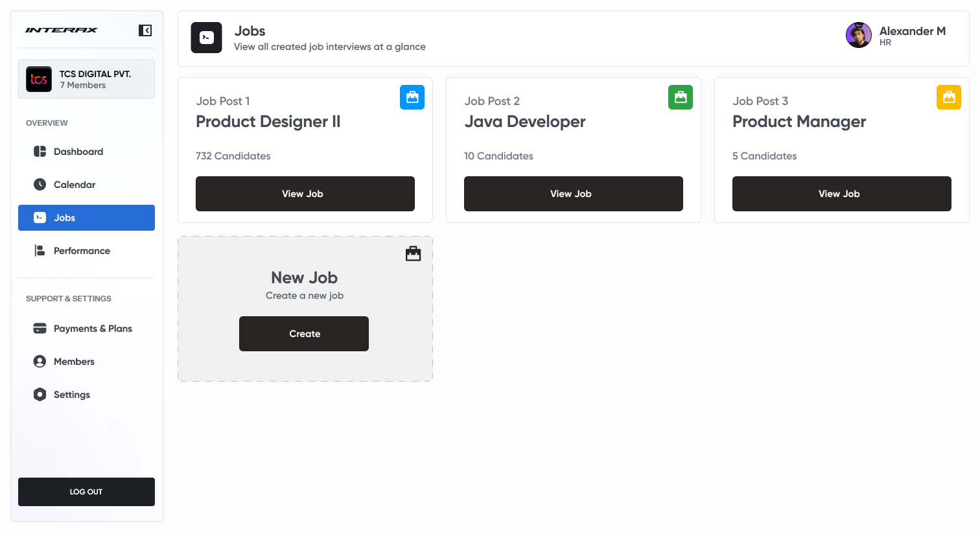Open Alexander M's profile avatar
The width and height of the screenshot is (980, 534).
[859, 35]
